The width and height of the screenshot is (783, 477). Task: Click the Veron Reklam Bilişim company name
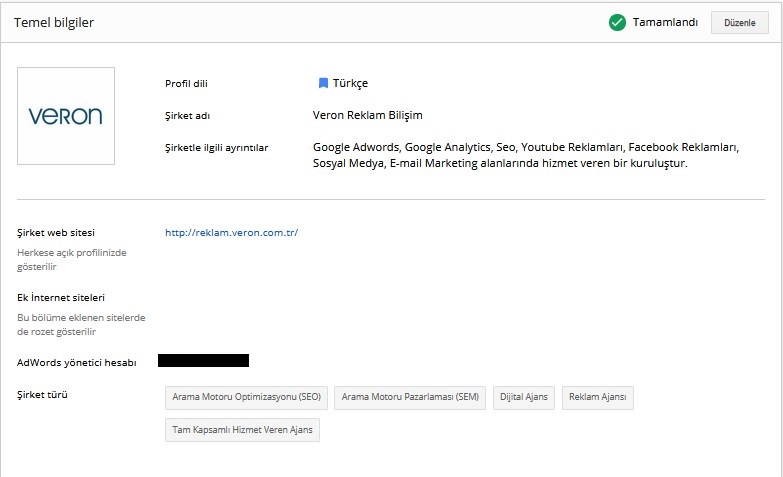click(367, 115)
